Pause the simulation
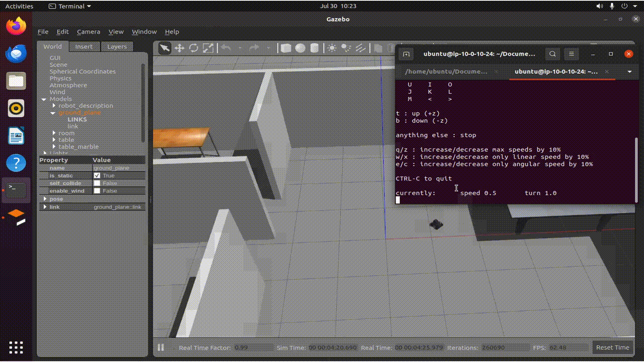 (x=161, y=347)
